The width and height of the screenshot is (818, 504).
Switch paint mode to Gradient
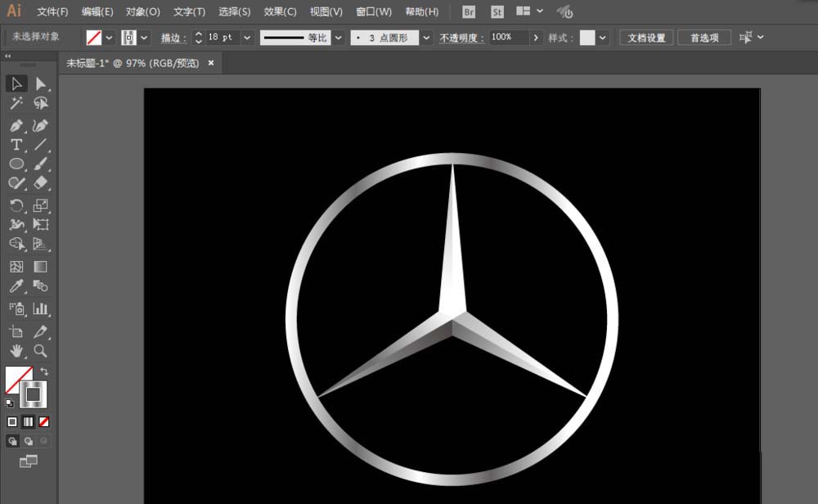coord(29,421)
